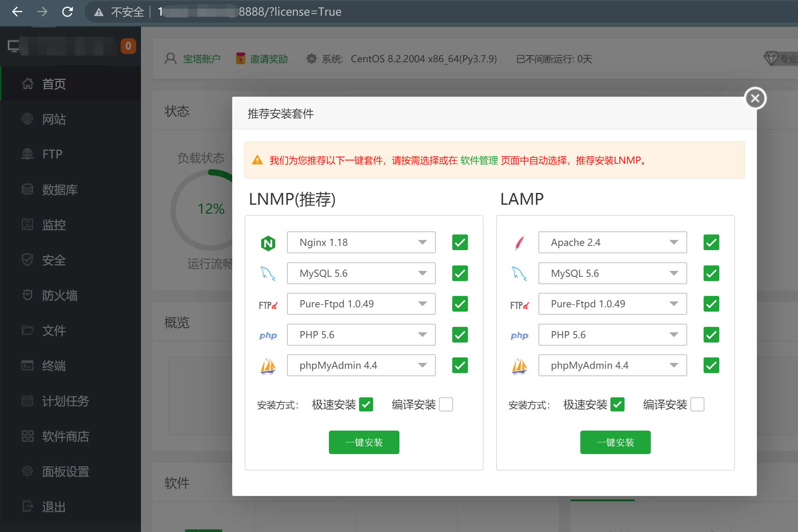Image resolution: width=798 pixels, height=532 pixels.
Task: Click the php icon in LAMP
Action: tap(520, 335)
